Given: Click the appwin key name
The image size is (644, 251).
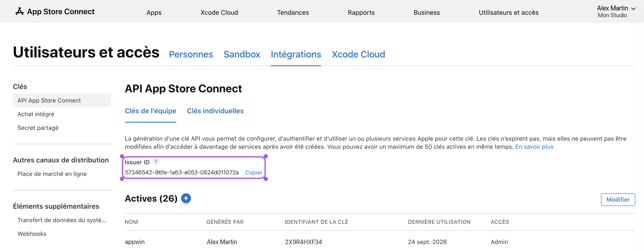Looking at the screenshot, I should [x=135, y=242].
